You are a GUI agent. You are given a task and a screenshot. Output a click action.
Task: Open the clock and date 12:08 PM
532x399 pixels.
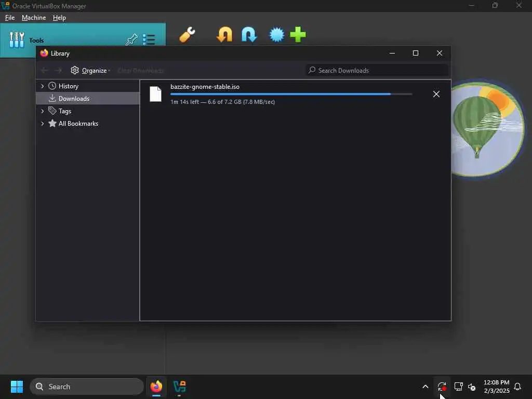[x=496, y=387]
